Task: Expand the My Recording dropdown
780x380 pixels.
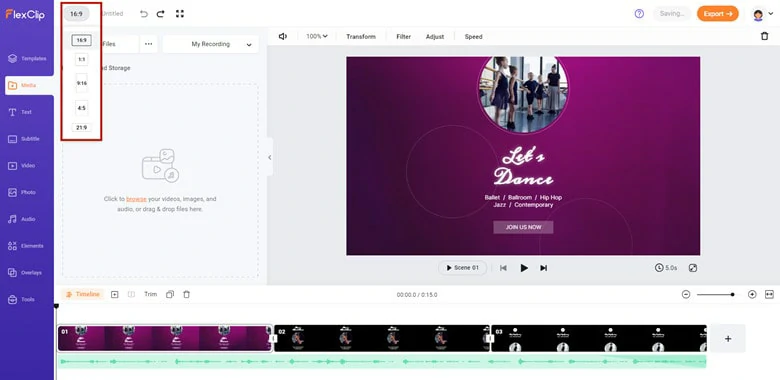Action: [x=210, y=44]
